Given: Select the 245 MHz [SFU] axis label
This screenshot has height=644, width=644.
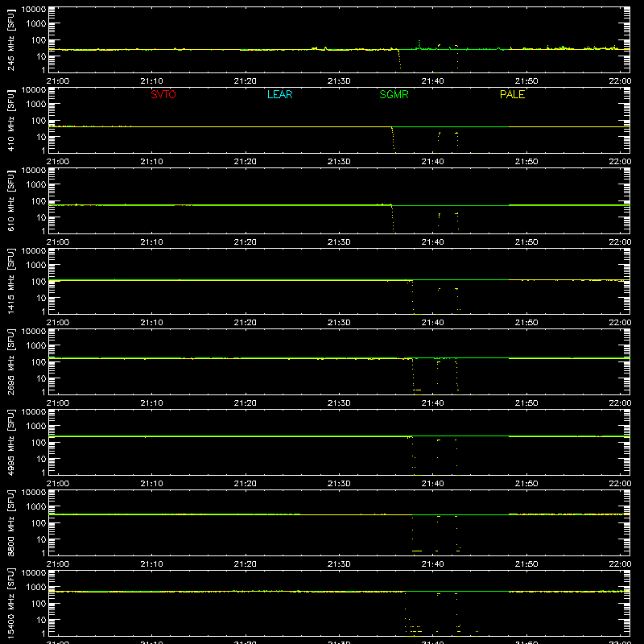Looking at the screenshot, I should coord(11,39).
